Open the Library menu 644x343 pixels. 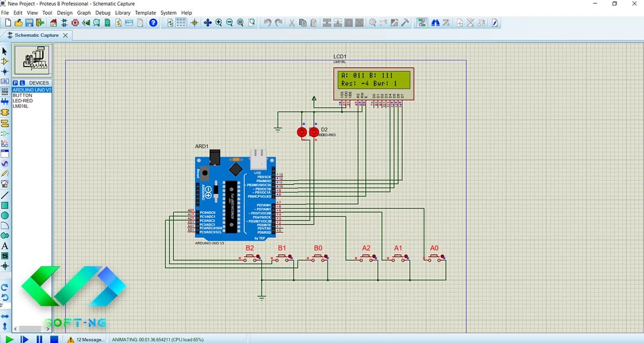123,12
